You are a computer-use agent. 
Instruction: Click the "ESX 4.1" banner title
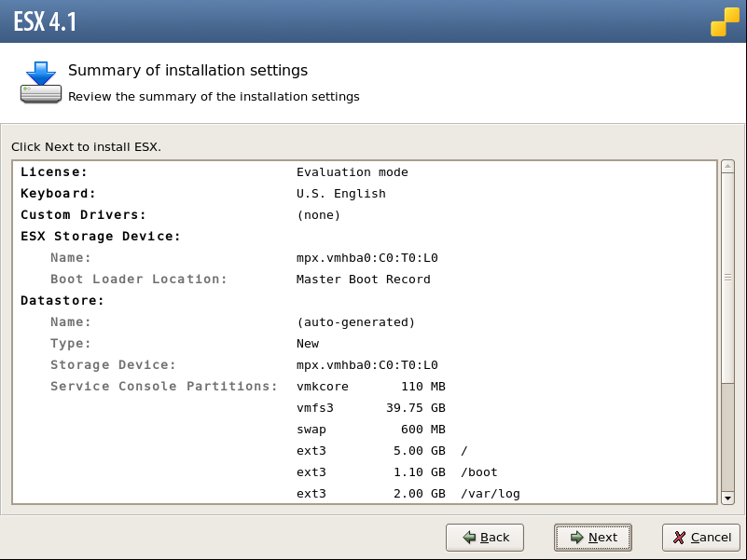click(45, 21)
